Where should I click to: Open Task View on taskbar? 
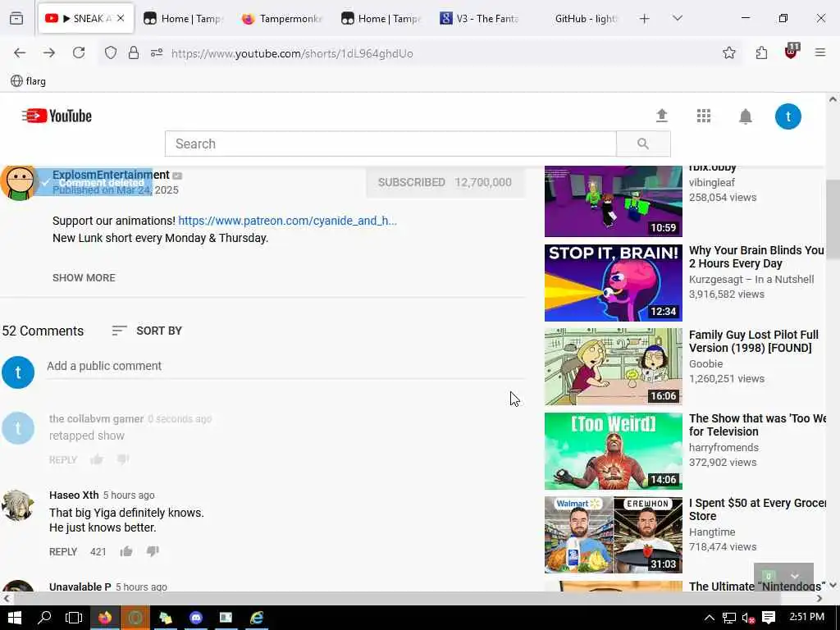(x=74, y=618)
